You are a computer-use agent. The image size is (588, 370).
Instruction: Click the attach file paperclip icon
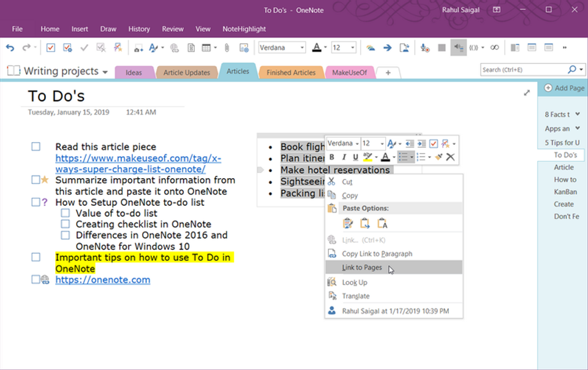click(227, 48)
